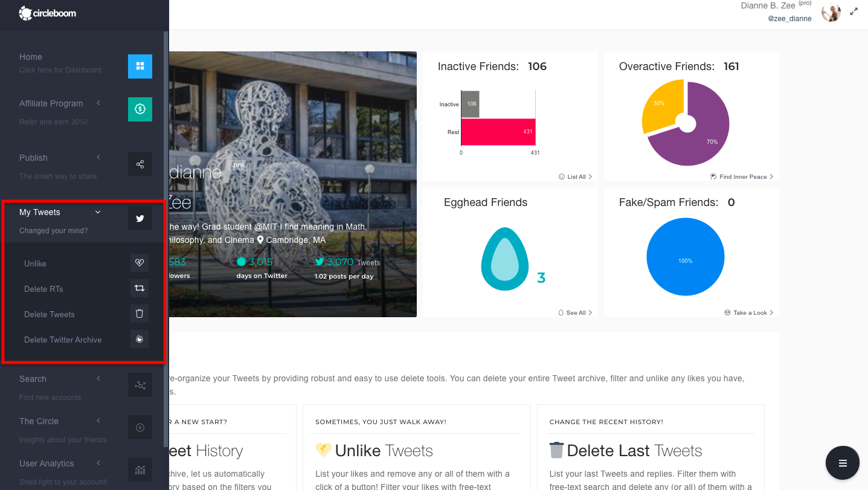Image resolution: width=868 pixels, height=490 pixels.
Task: Click the Circleboom logo
Action: [48, 12]
